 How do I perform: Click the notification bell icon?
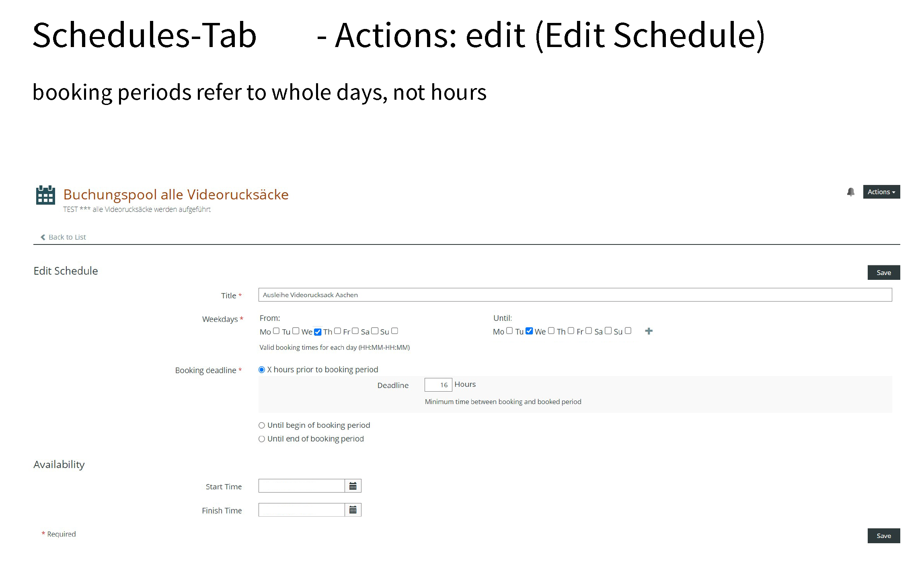coord(850,192)
